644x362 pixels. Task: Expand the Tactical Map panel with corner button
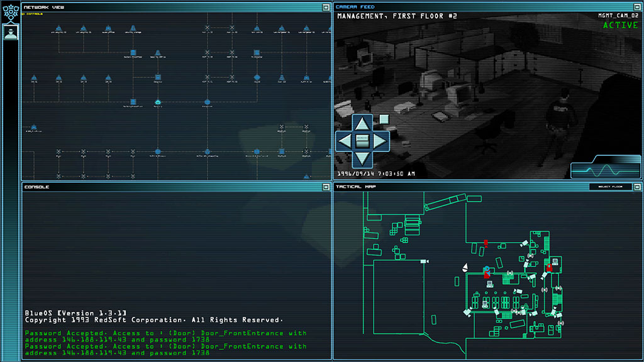tap(637, 187)
